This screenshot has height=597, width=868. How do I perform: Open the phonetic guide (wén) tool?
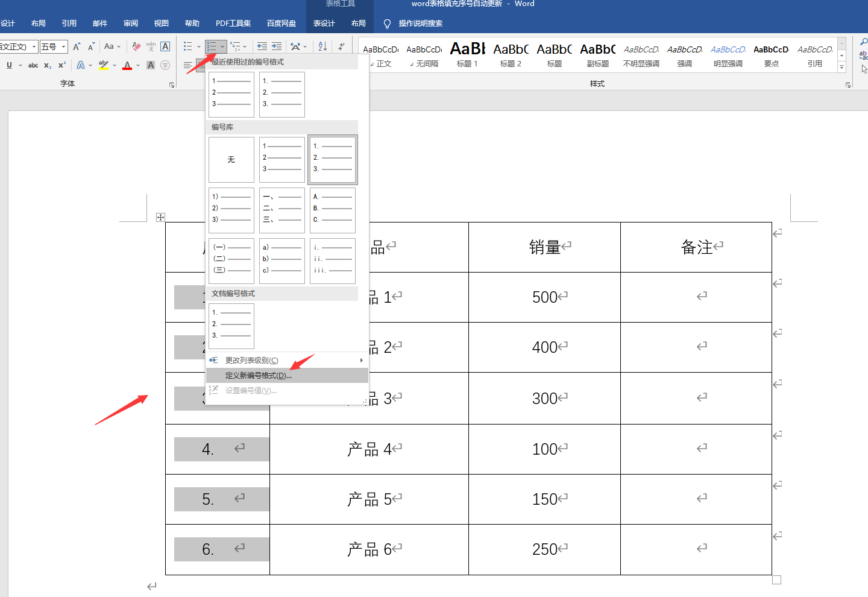tap(151, 46)
